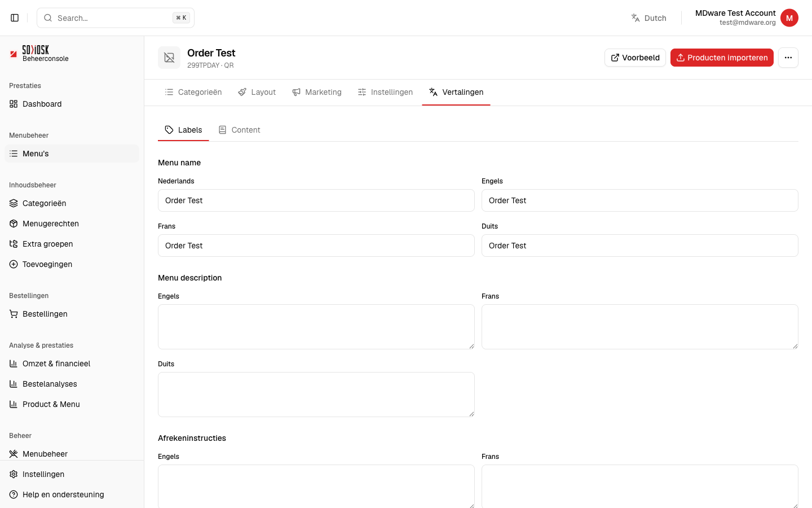Click the Duits menu name field
The width and height of the screenshot is (812, 508).
coord(640,246)
